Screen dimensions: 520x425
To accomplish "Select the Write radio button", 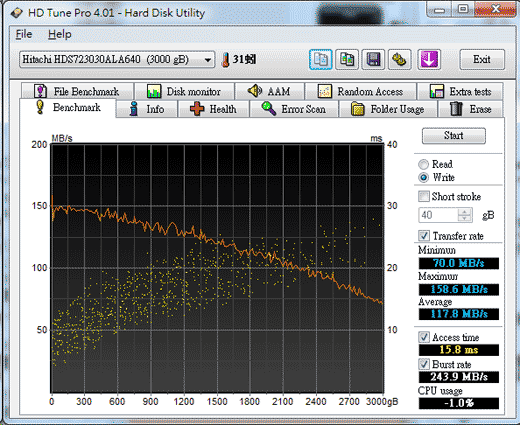I will 423,177.
